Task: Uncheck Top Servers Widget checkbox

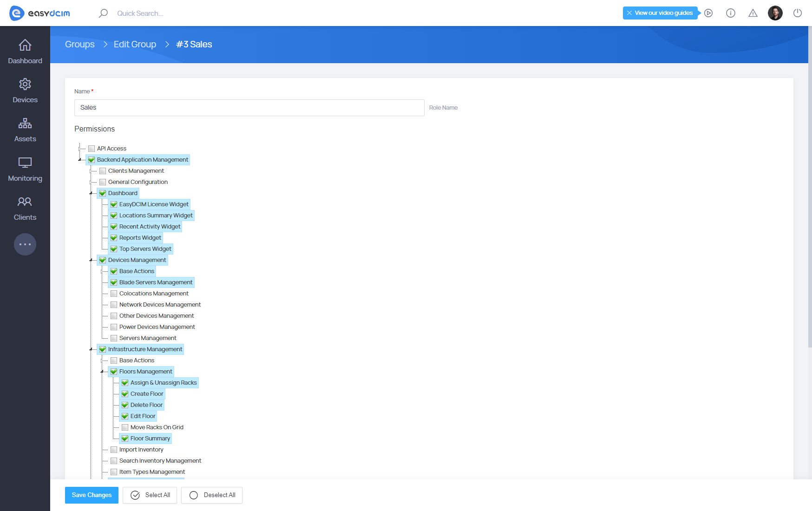Action: [x=114, y=249]
